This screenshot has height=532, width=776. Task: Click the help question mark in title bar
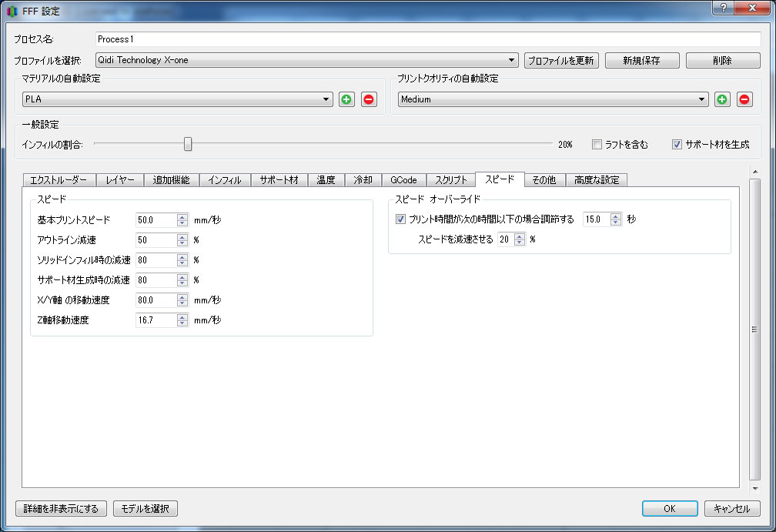[722, 7]
